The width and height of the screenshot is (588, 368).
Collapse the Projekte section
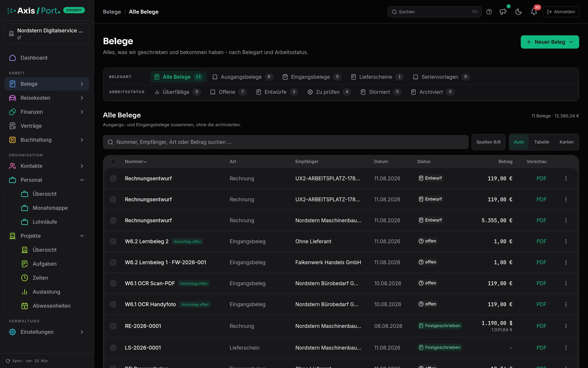(x=82, y=236)
